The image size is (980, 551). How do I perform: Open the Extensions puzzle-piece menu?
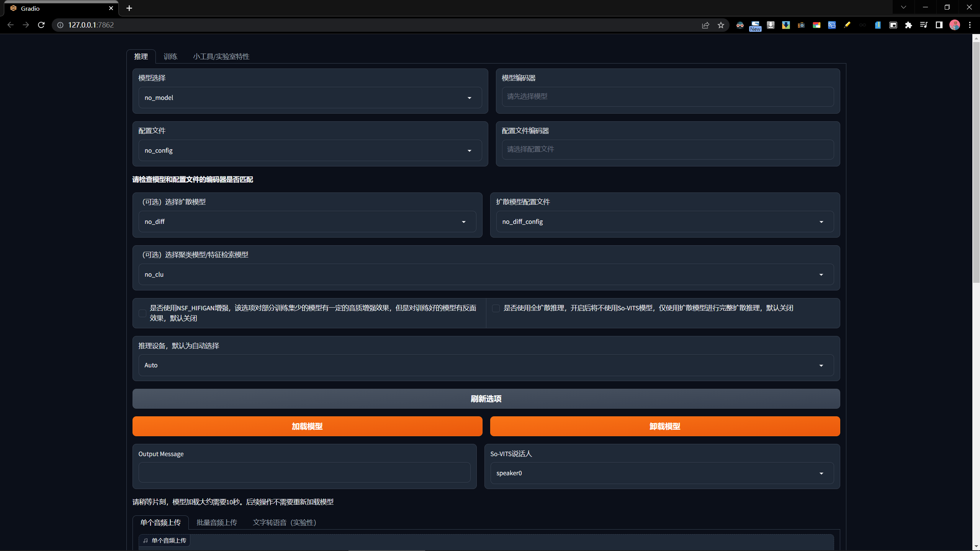pos(908,25)
